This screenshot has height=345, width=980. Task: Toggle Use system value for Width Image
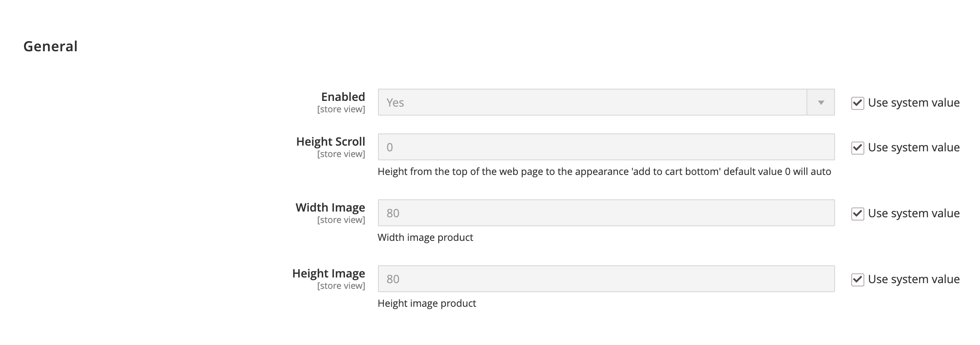coord(857,214)
